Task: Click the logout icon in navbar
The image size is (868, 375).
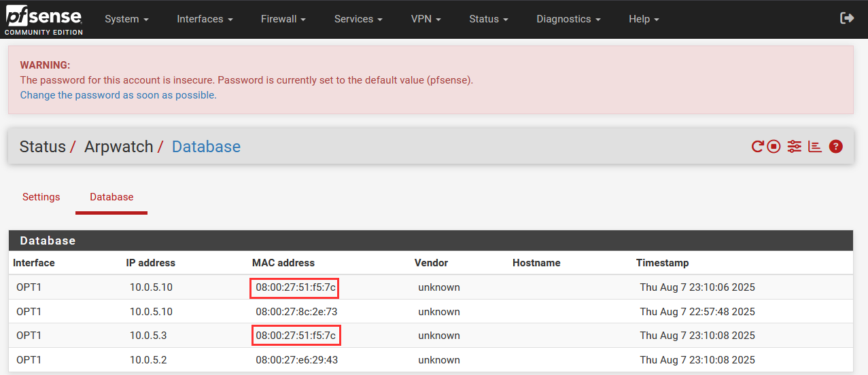Action: point(847,18)
